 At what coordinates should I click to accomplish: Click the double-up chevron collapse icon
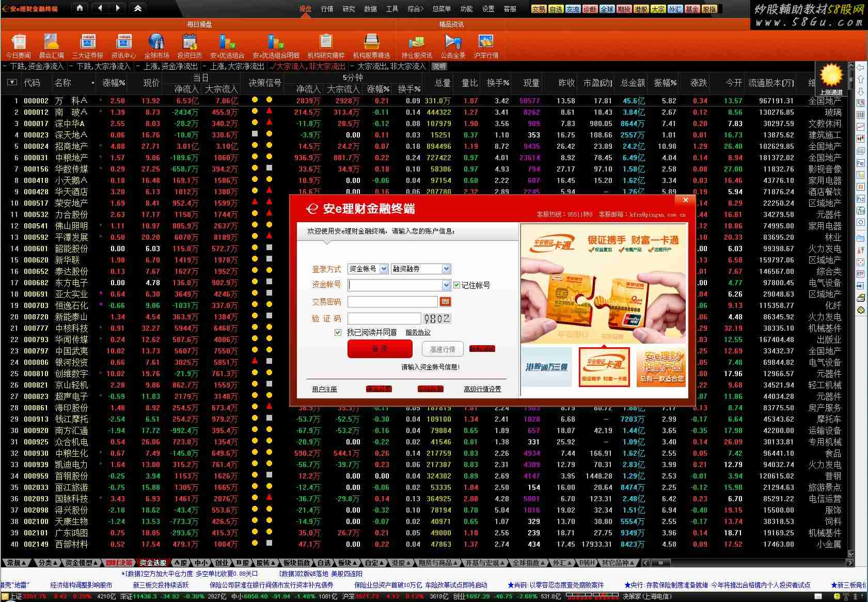pyautogui.click(x=137, y=8)
